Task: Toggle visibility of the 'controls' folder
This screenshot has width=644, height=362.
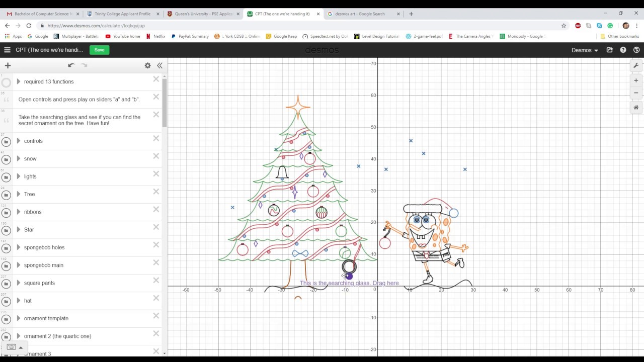Action: tap(6, 142)
